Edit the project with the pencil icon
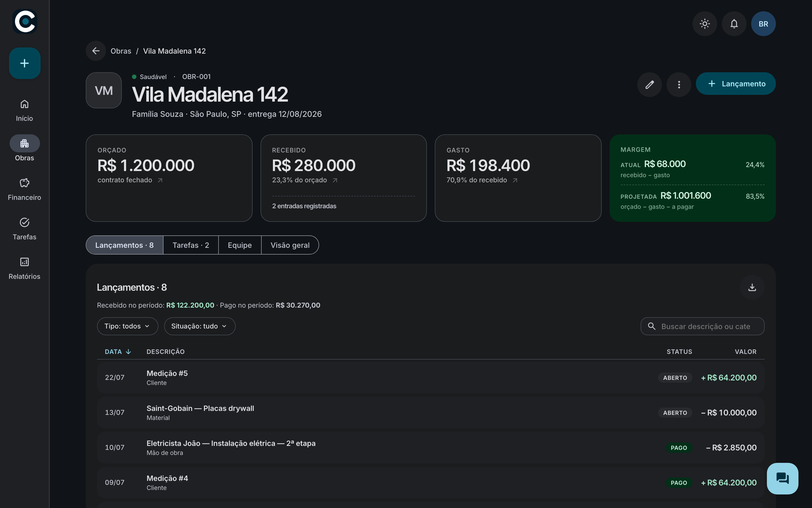This screenshot has height=508, width=812. coord(650,84)
